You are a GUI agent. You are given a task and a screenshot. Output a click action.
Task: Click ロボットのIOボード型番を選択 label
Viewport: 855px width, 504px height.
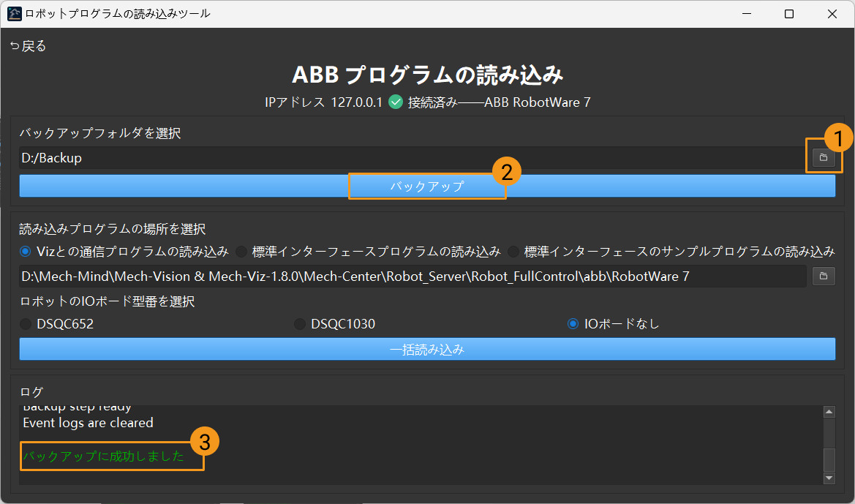coord(107,301)
